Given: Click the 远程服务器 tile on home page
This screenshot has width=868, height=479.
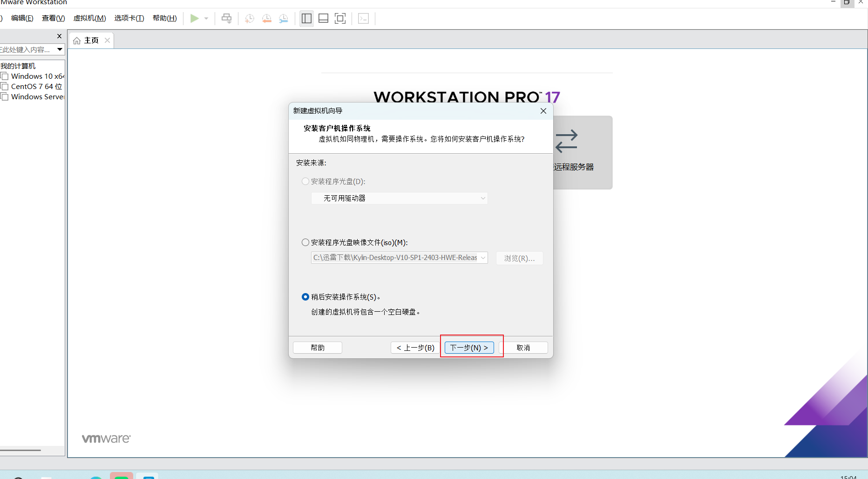Looking at the screenshot, I should [582, 152].
